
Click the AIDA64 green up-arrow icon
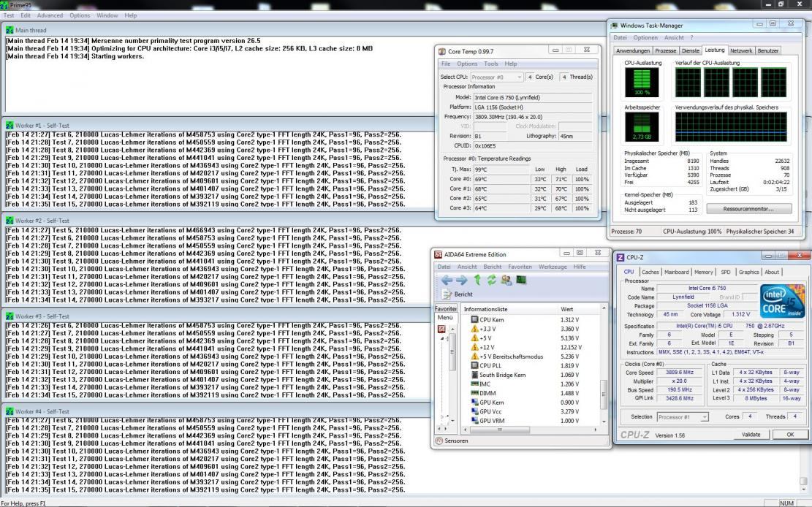pos(477,281)
